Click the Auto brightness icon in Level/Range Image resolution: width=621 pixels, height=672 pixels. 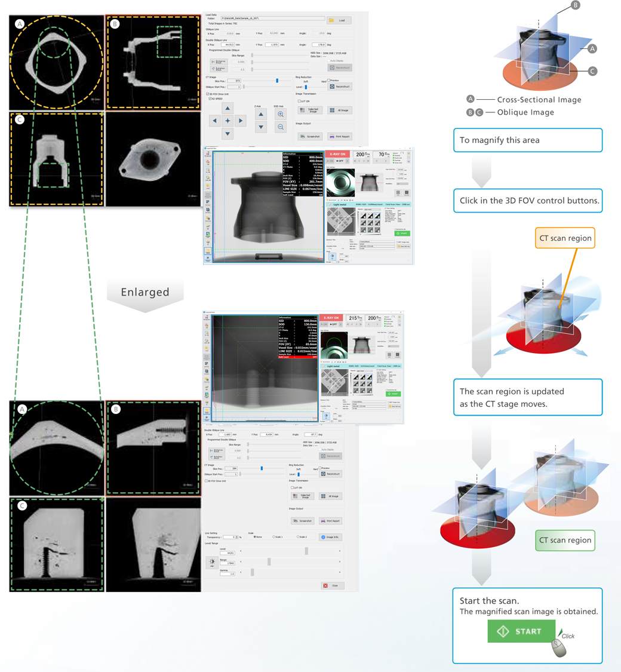[x=212, y=561]
